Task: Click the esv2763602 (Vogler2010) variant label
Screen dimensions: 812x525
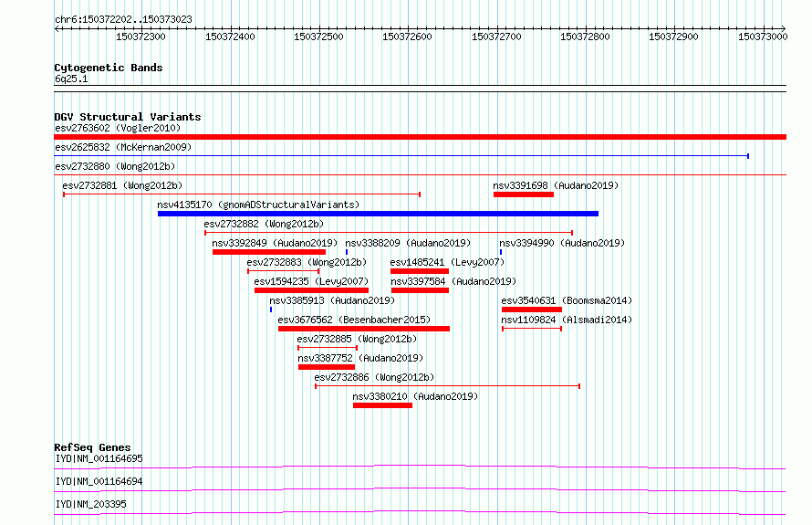Action: coord(118,128)
